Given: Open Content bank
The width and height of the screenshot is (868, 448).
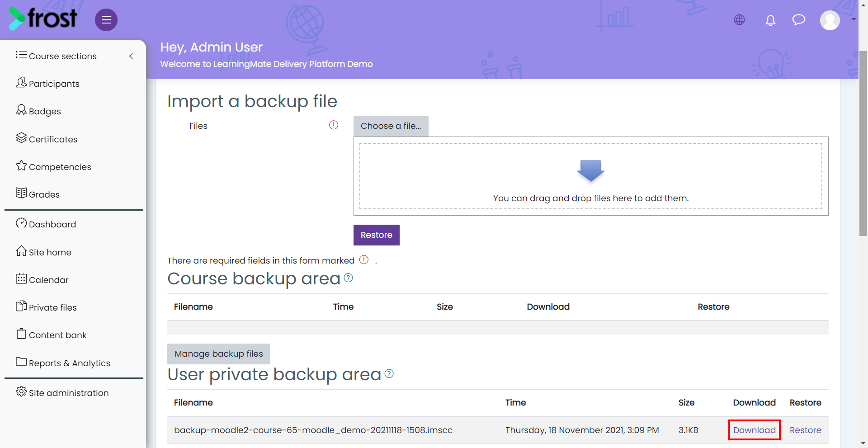Looking at the screenshot, I should coord(58,335).
